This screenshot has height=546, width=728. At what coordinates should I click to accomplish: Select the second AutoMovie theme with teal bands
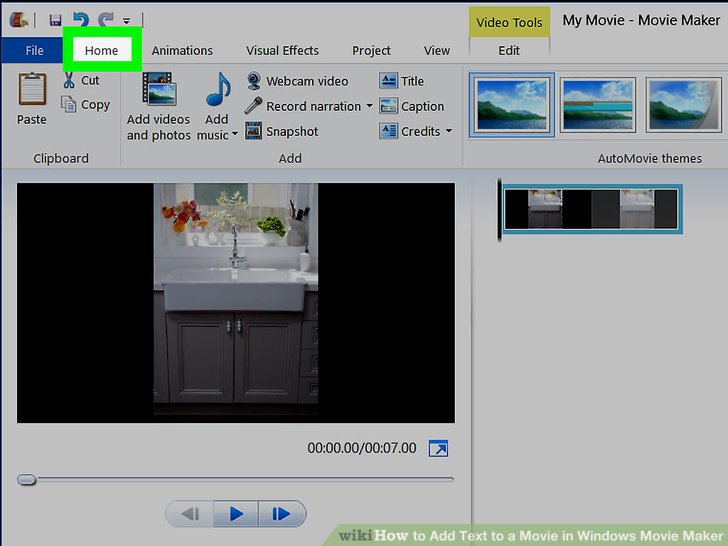598,105
